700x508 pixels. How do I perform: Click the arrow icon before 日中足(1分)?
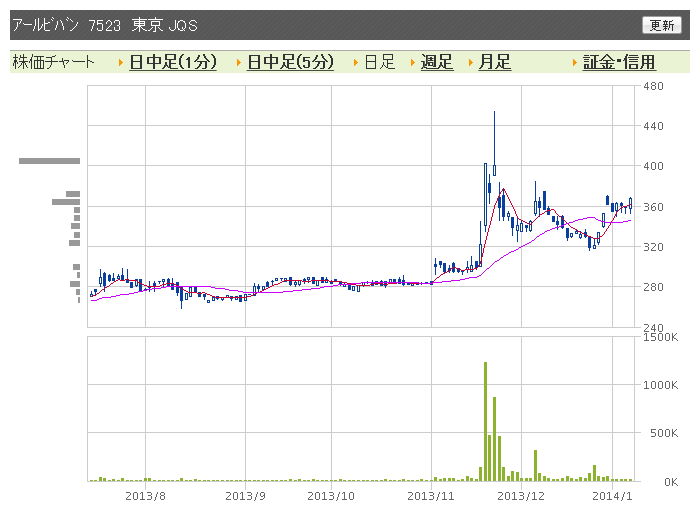121,62
